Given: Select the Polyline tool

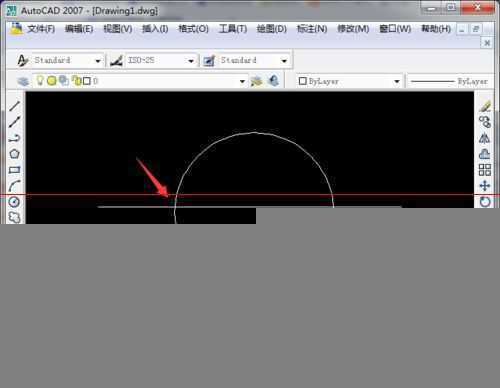Looking at the screenshot, I should coord(14,138).
